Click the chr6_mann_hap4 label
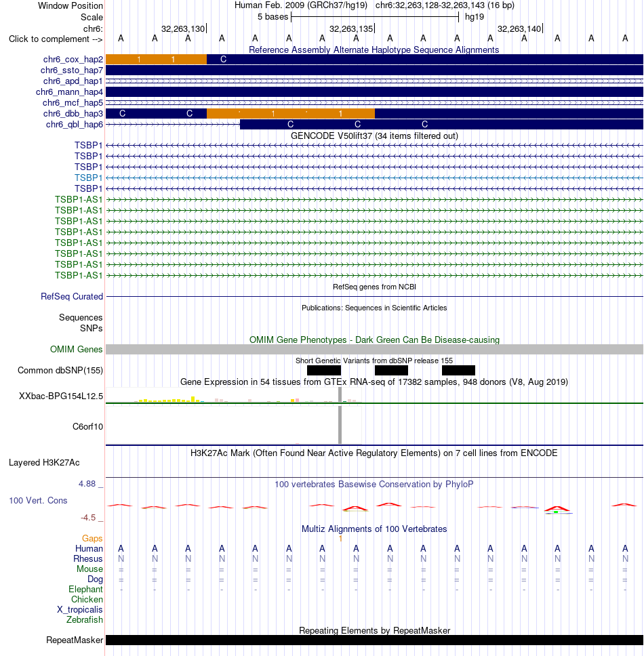644x656 pixels. (x=69, y=92)
